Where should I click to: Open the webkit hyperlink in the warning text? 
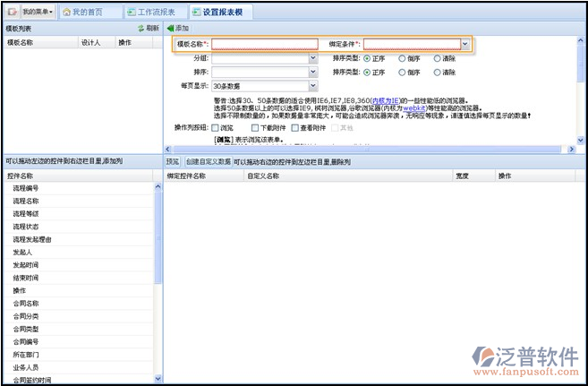click(413, 107)
